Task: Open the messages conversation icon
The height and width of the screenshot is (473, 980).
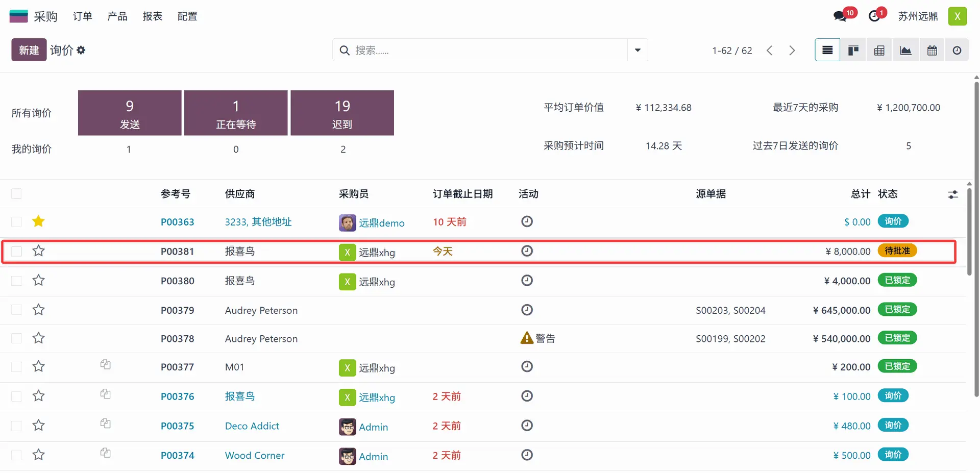Action: pyautogui.click(x=840, y=16)
